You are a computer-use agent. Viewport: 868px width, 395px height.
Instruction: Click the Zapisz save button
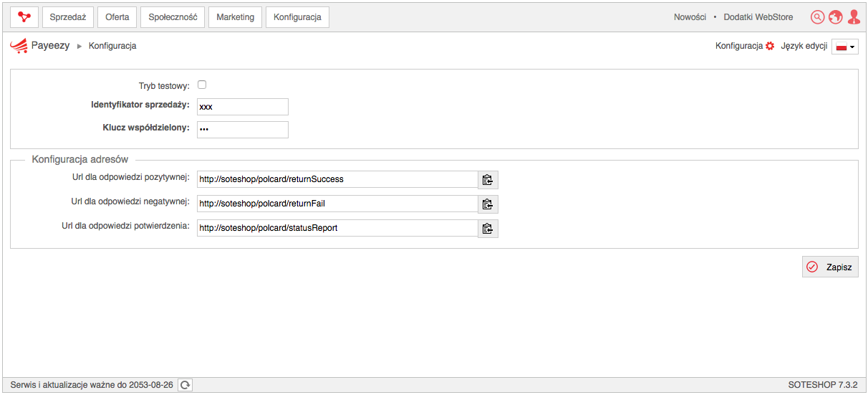830,267
